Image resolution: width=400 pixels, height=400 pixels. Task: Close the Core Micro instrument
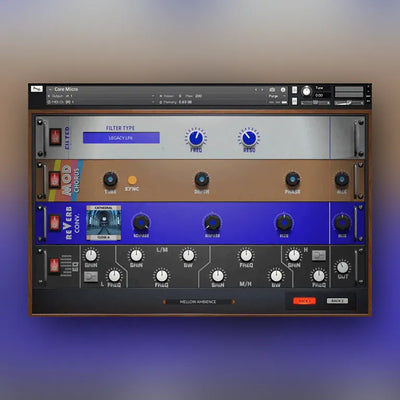(368, 87)
